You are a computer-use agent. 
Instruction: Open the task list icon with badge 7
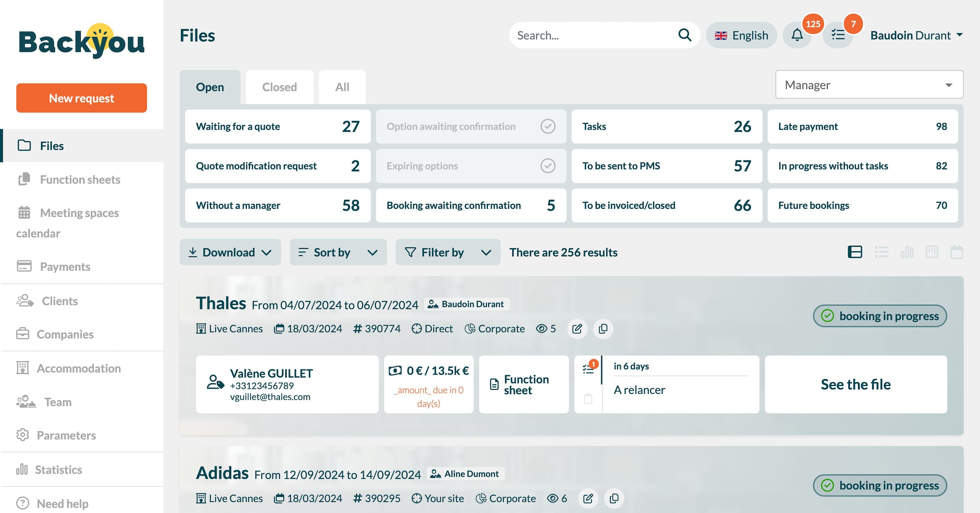838,35
